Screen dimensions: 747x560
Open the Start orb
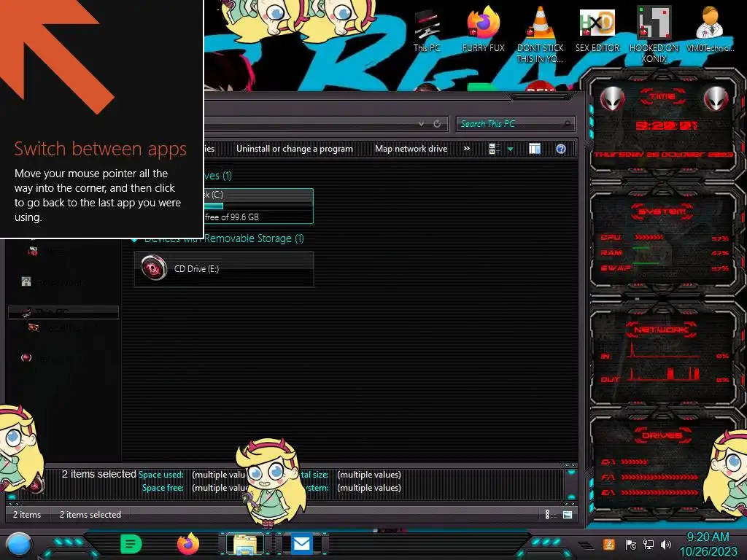19,544
